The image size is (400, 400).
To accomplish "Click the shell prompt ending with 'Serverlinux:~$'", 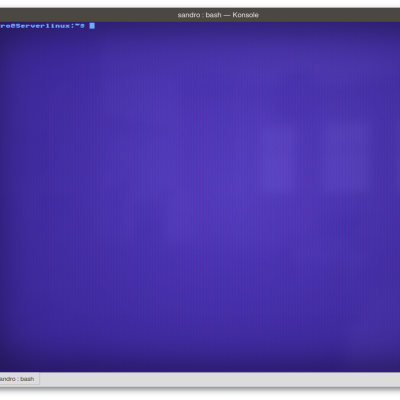I will 42,26.
